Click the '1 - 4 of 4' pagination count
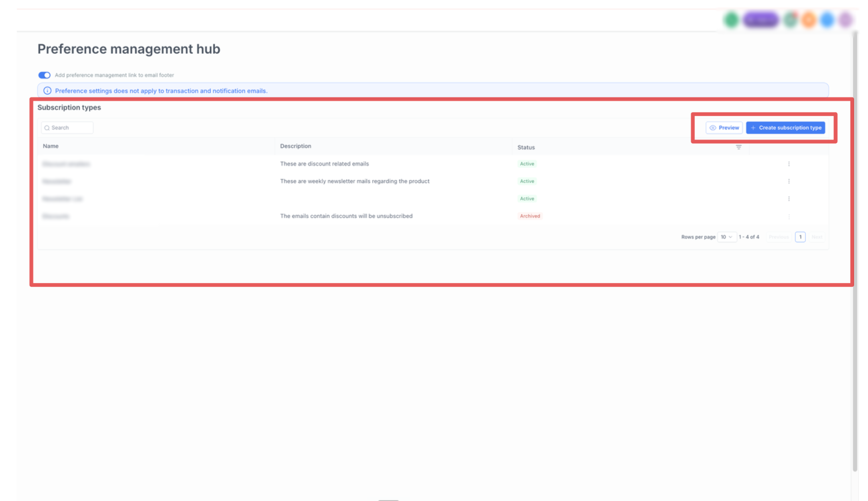The image size is (868, 501). pos(749,237)
